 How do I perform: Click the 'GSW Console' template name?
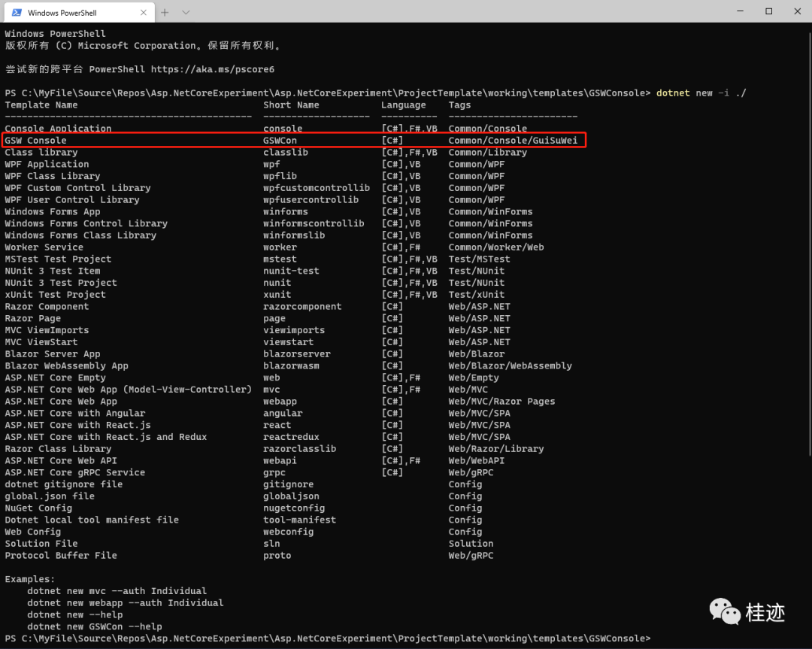pos(36,141)
